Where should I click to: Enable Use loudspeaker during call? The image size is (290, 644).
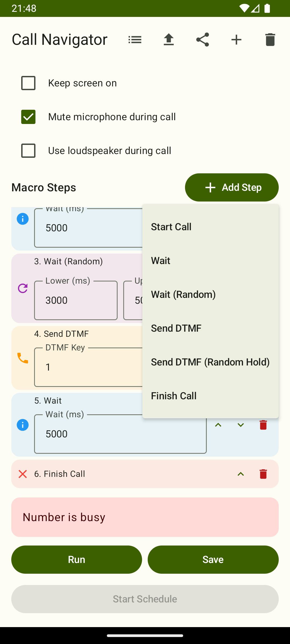28,151
